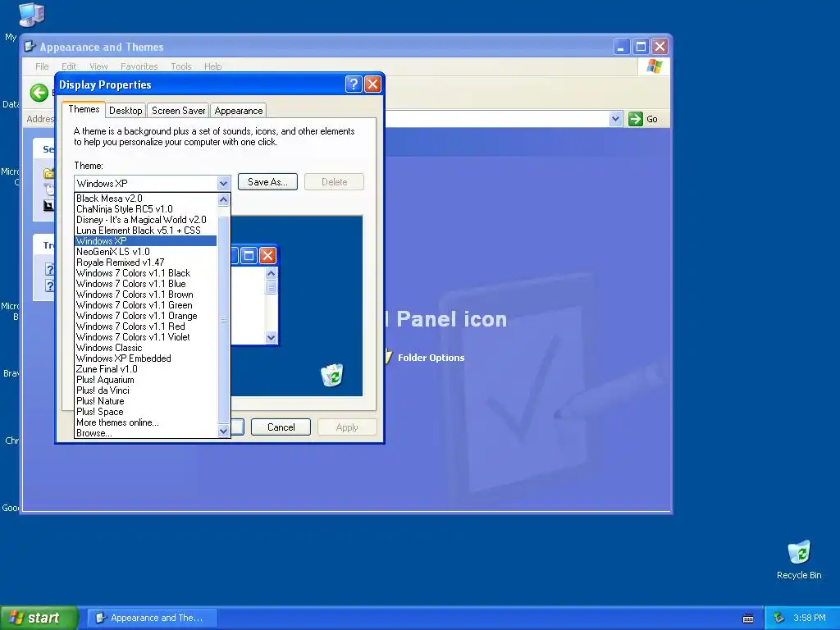
Task: Click the green Back arrow icon
Action: click(39, 93)
